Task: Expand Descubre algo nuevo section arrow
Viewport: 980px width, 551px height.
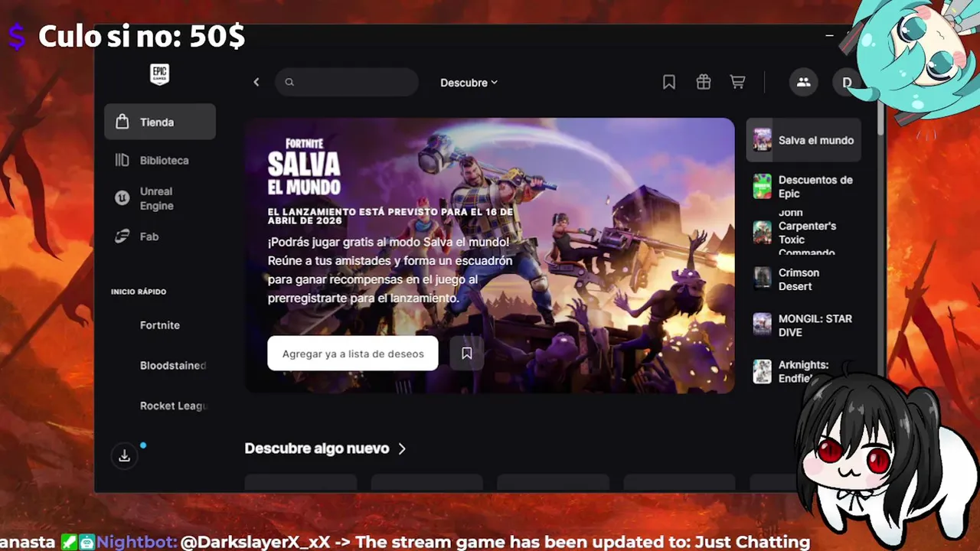Action: [402, 448]
